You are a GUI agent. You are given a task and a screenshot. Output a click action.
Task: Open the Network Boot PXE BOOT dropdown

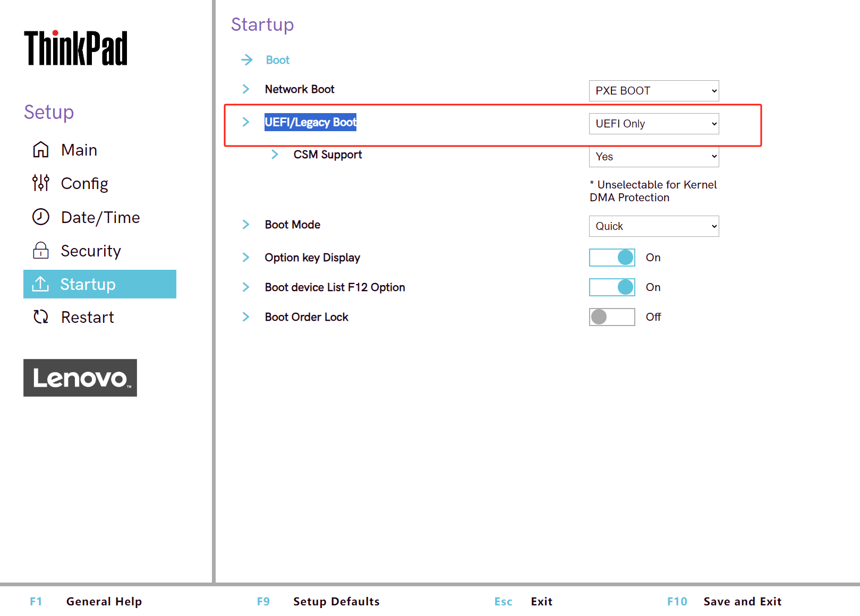pyautogui.click(x=653, y=91)
